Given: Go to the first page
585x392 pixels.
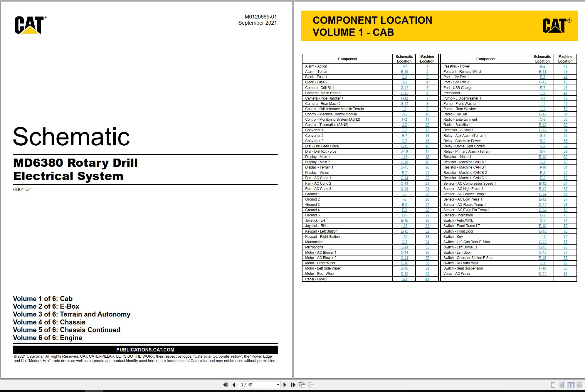Looking at the screenshot, I should pos(226,385).
